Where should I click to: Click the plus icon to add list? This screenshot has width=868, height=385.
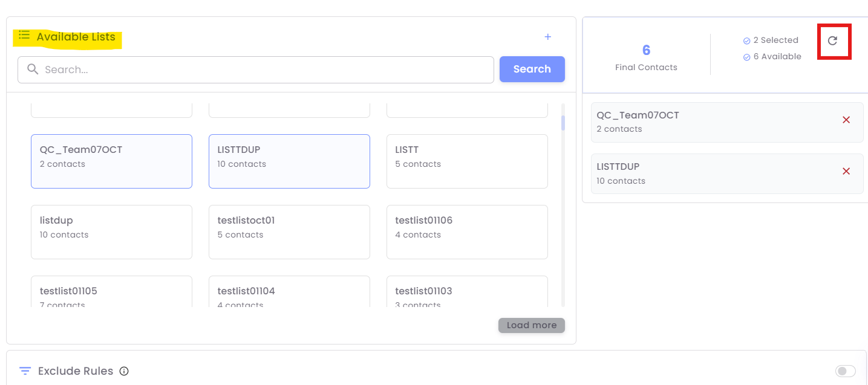[x=547, y=37]
